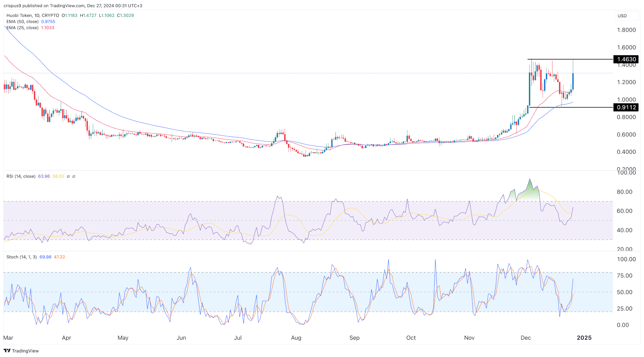644x357 pixels.
Task: Click the 1.4630 resistance price label
Action: [x=626, y=59]
